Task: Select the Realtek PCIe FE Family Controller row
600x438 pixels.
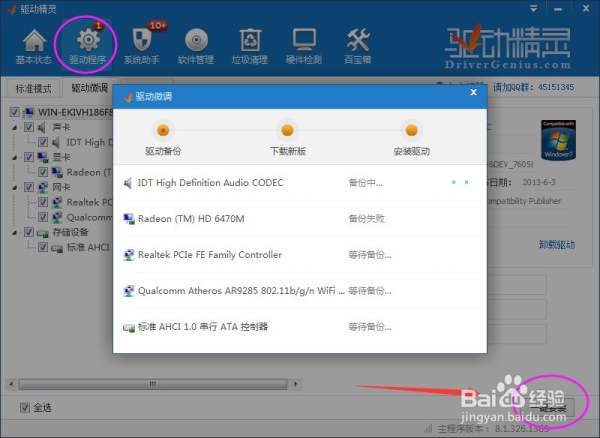Action: point(300,255)
